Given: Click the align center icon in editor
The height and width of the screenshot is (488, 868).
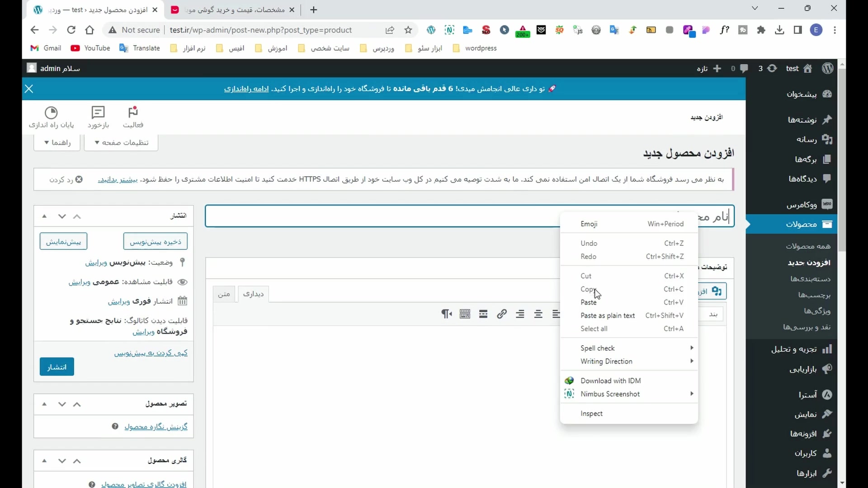Looking at the screenshot, I should [x=538, y=314].
